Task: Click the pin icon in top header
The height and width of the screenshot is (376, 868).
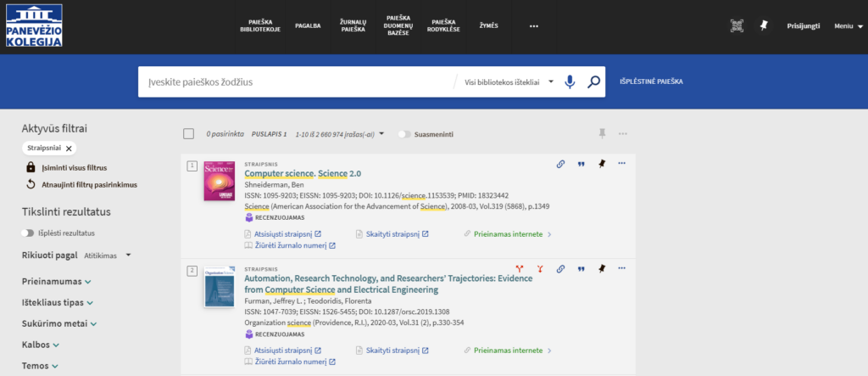Action: click(763, 25)
